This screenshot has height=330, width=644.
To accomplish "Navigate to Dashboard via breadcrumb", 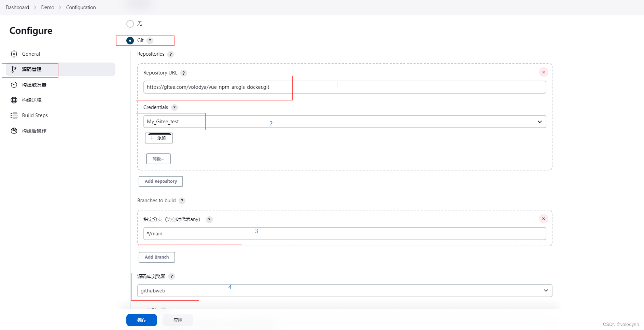I will click(x=17, y=7).
